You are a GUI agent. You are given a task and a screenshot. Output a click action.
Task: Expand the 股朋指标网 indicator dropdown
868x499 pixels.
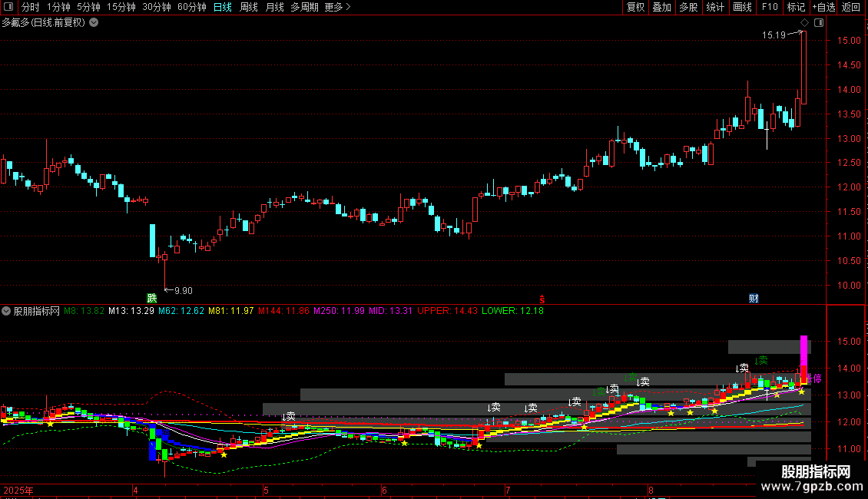[x=6, y=311]
